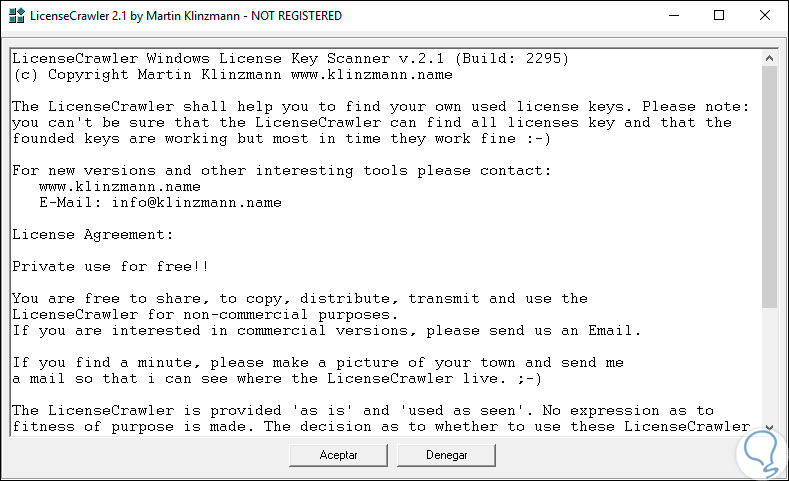Click www.klinzmann.name in the copyright line
Image resolution: width=789 pixels, height=481 pixels.
tap(371, 74)
